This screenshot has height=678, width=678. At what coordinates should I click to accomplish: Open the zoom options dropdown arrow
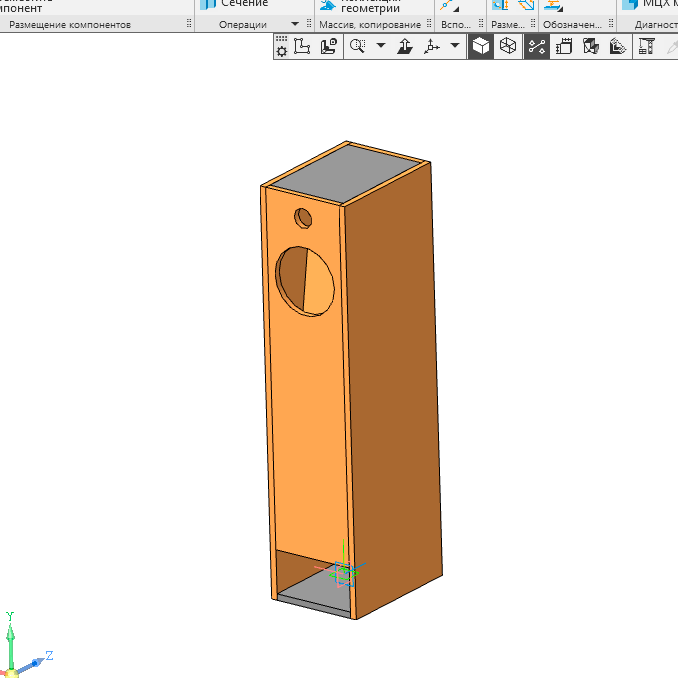coord(381,45)
